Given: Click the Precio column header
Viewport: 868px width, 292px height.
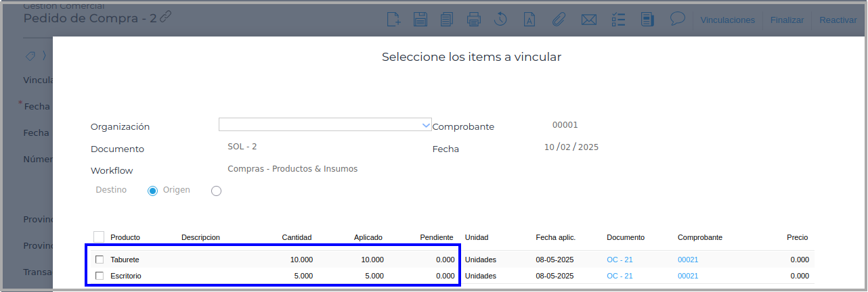Looking at the screenshot, I should point(797,237).
